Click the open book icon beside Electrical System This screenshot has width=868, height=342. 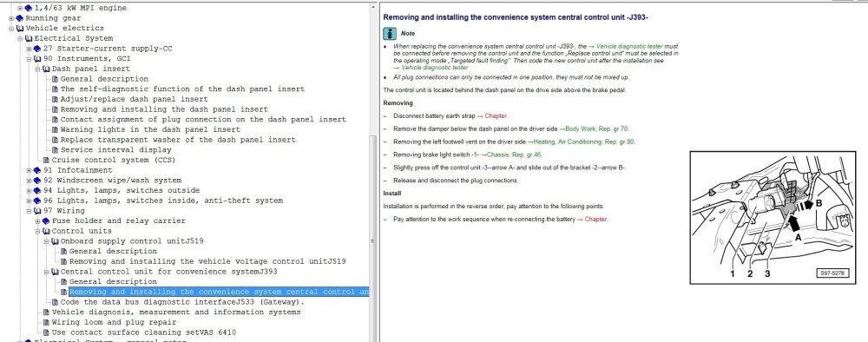pyautogui.click(x=29, y=39)
